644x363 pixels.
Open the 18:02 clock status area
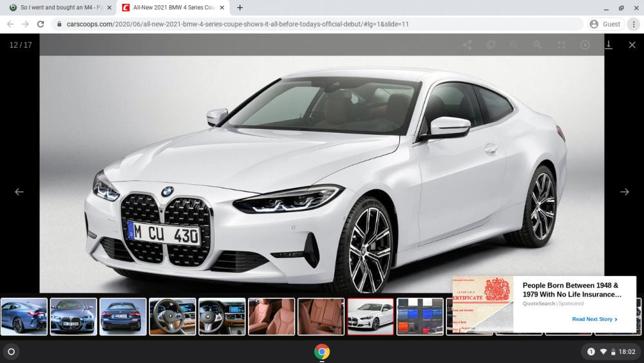[x=627, y=351]
